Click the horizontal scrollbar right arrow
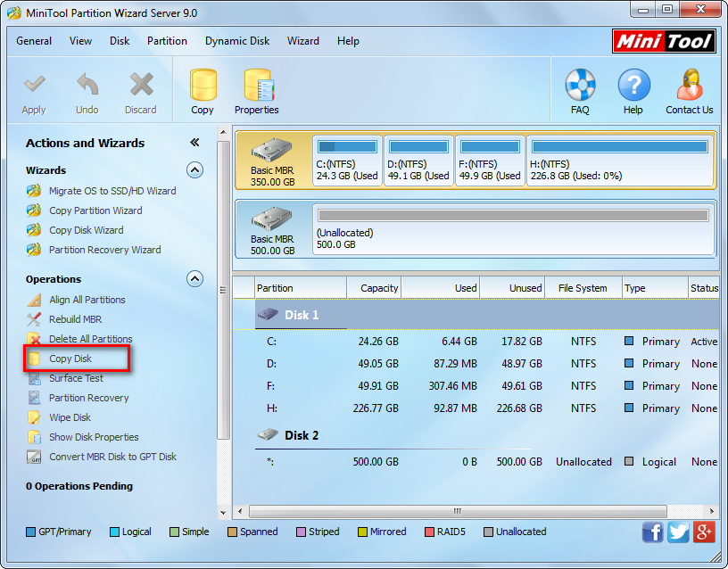728x569 pixels. [x=712, y=511]
